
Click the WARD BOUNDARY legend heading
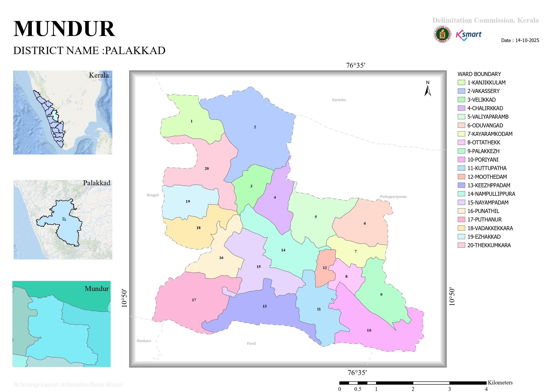(x=479, y=74)
